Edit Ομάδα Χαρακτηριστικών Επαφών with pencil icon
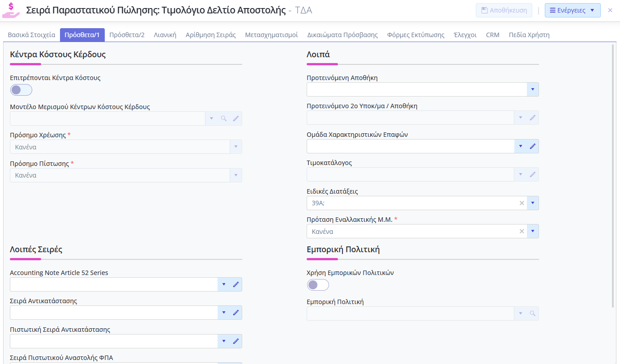Image resolution: width=620 pixels, height=364 pixels. coord(532,146)
